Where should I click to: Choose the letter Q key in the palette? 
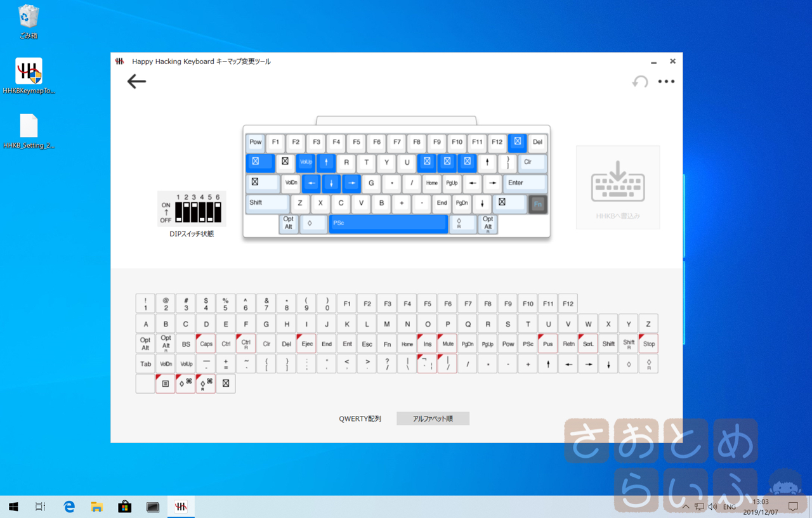pos(468,323)
